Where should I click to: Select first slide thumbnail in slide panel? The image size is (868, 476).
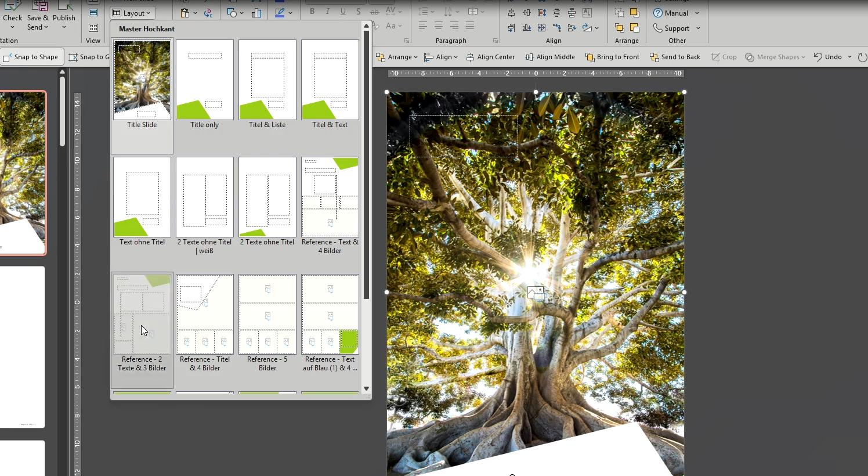[23, 172]
